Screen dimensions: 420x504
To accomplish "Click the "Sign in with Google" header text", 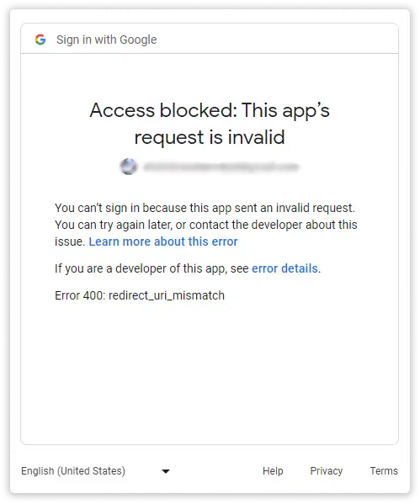I will [106, 40].
